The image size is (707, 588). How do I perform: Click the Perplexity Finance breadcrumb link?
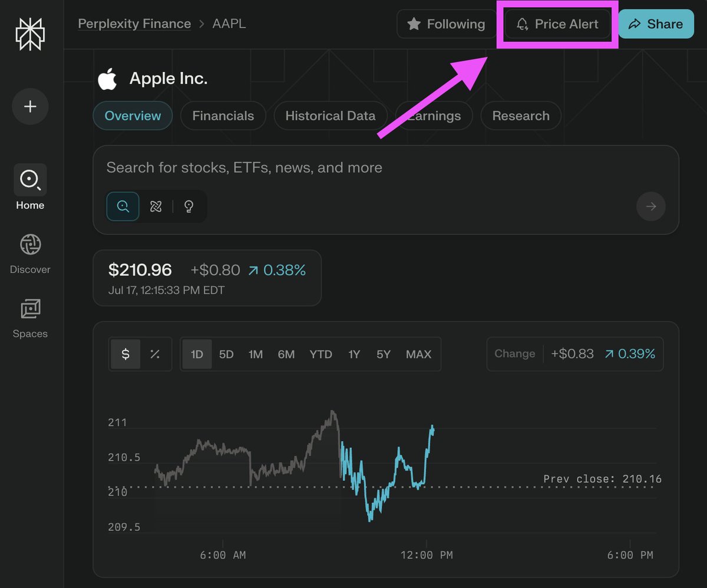tap(134, 24)
